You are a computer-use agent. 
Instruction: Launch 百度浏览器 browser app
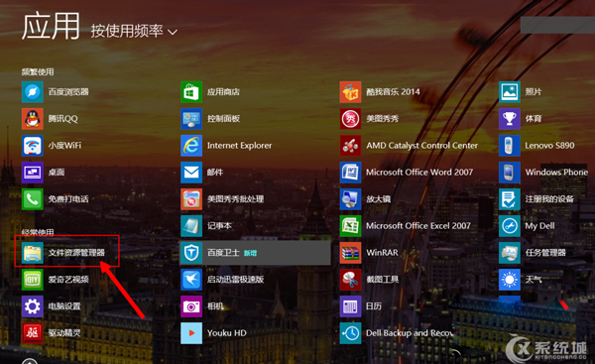tap(56, 92)
